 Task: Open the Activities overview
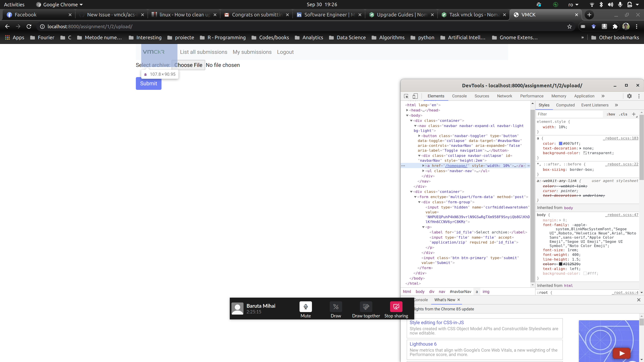pos(14,5)
